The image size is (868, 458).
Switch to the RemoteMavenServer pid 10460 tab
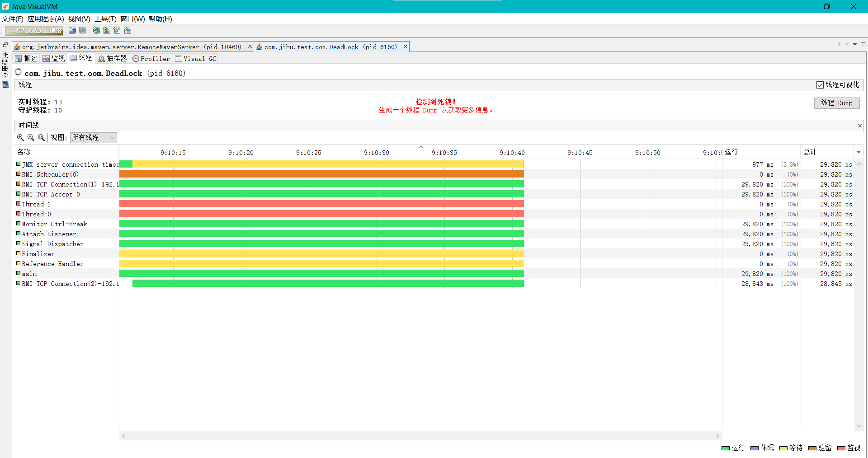(132, 47)
